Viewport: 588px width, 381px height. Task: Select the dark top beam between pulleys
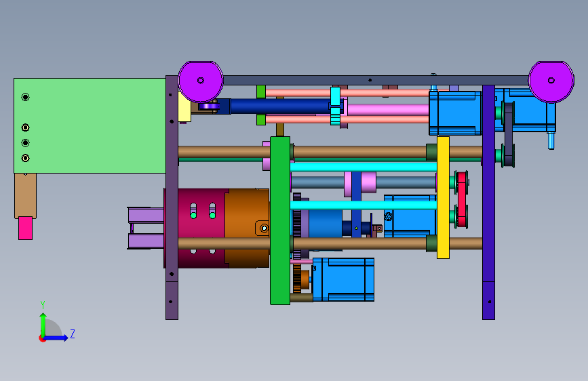pyautogui.click(x=376, y=80)
